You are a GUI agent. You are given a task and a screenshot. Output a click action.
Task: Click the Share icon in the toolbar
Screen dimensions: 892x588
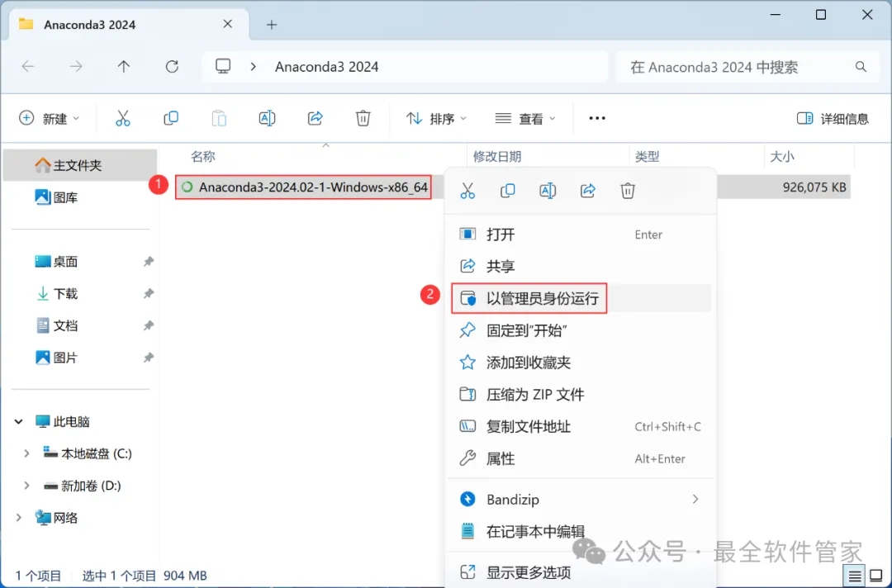tap(316, 118)
